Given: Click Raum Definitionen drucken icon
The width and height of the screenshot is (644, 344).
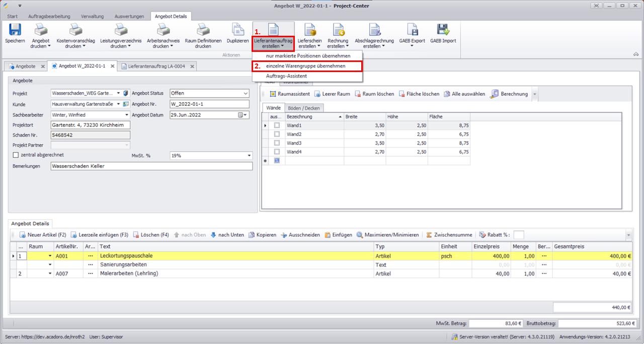Looking at the screenshot, I should (203, 31).
